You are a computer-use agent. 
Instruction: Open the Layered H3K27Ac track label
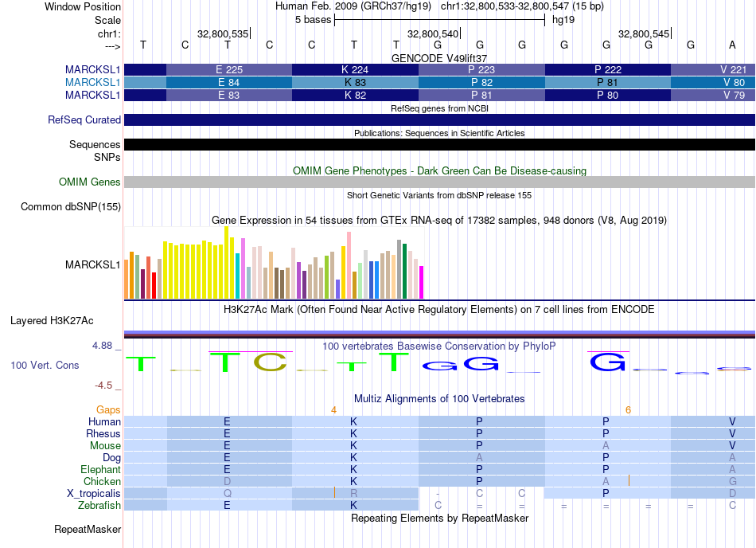pyautogui.click(x=52, y=320)
